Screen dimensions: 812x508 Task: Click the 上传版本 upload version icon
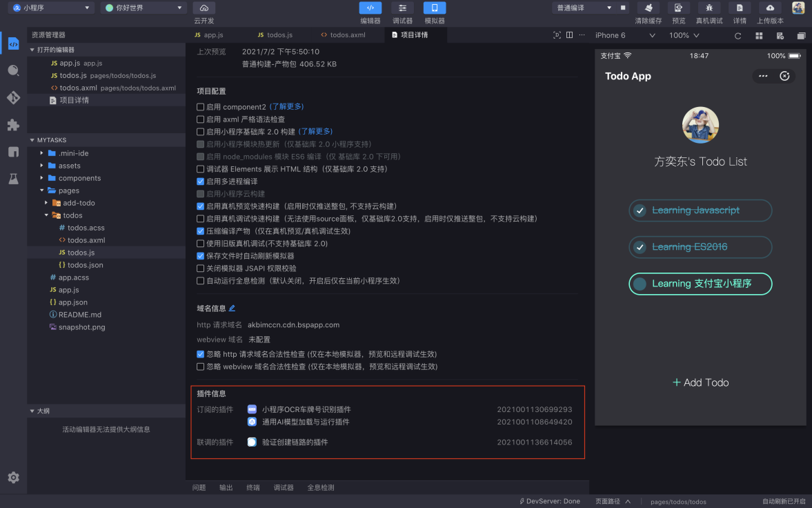click(x=770, y=8)
